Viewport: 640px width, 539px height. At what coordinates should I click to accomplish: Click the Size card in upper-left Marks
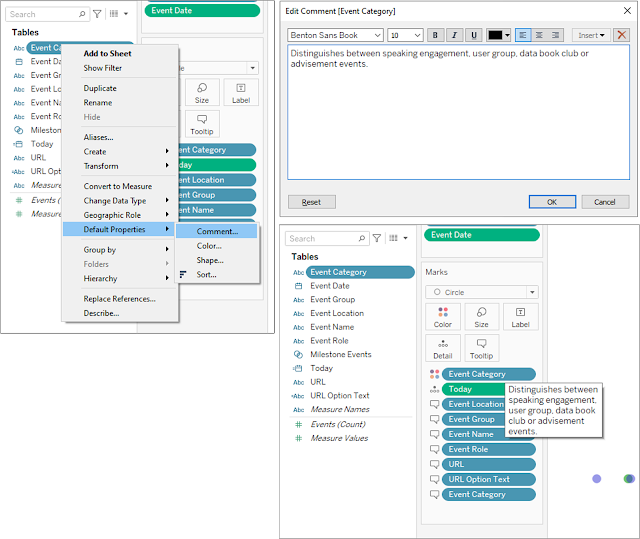point(202,92)
